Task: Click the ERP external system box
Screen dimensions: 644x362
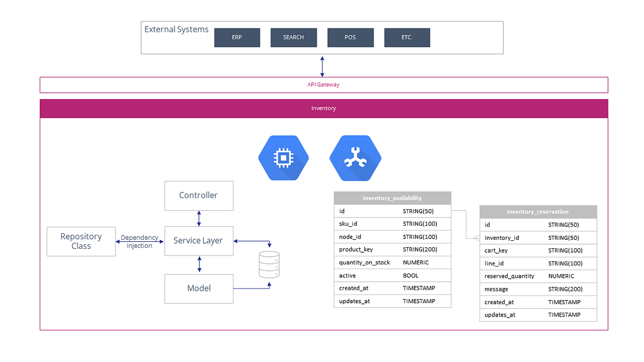Action: pyautogui.click(x=237, y=38)
